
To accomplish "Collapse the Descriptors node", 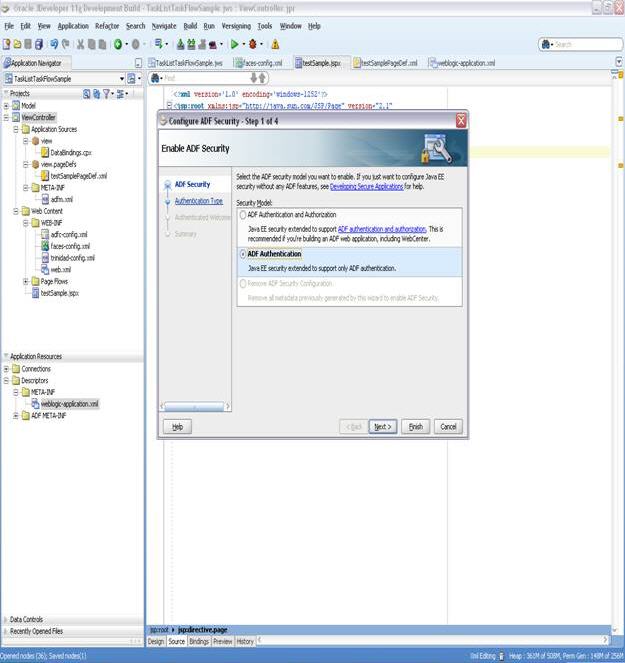I will pos(6,381).
